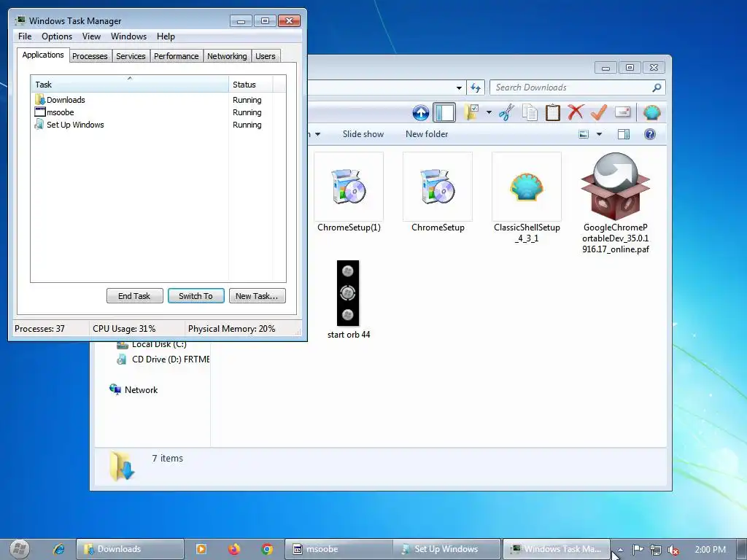
Task: Switch to the Services tab
Action: click(x=131, y=56)
